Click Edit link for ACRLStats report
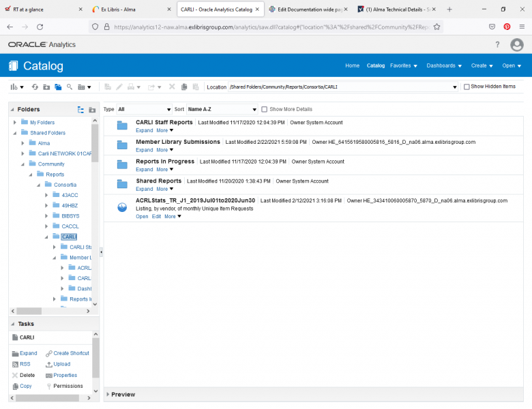Screen dimensions: 532x409 pyautogui.click(x=156, y=216)
